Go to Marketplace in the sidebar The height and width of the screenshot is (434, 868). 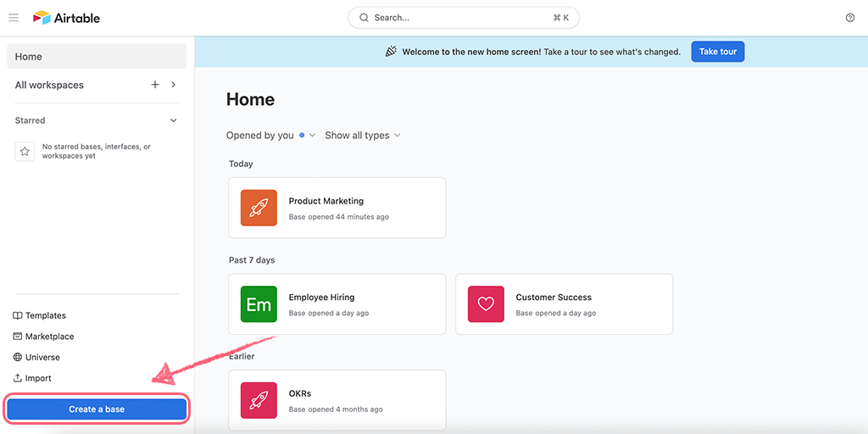click(43, 337)
